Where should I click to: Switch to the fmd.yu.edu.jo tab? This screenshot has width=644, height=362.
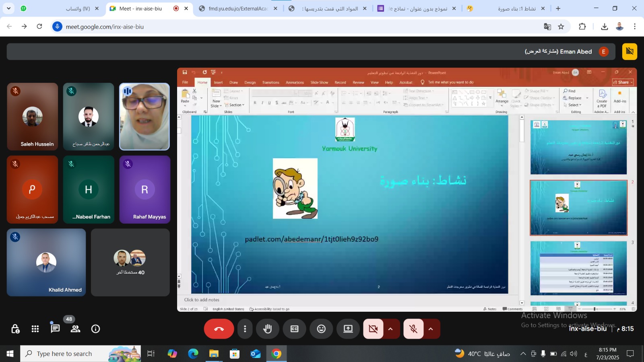coord(238,8)
